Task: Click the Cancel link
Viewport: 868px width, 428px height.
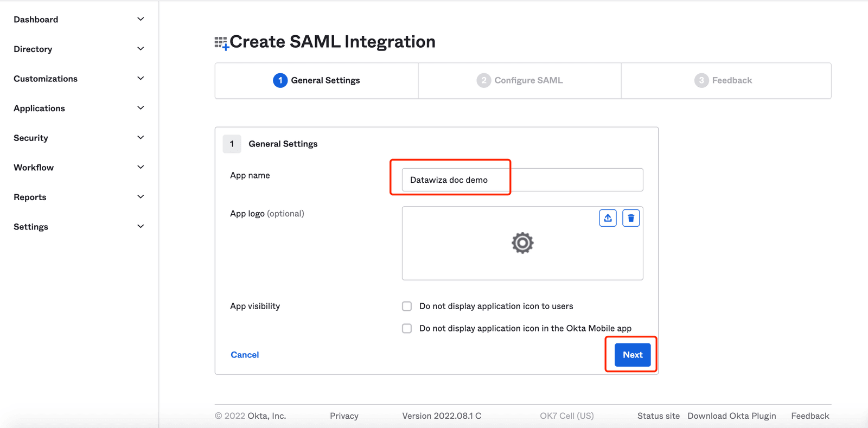Action: click(x=245, y=355)
